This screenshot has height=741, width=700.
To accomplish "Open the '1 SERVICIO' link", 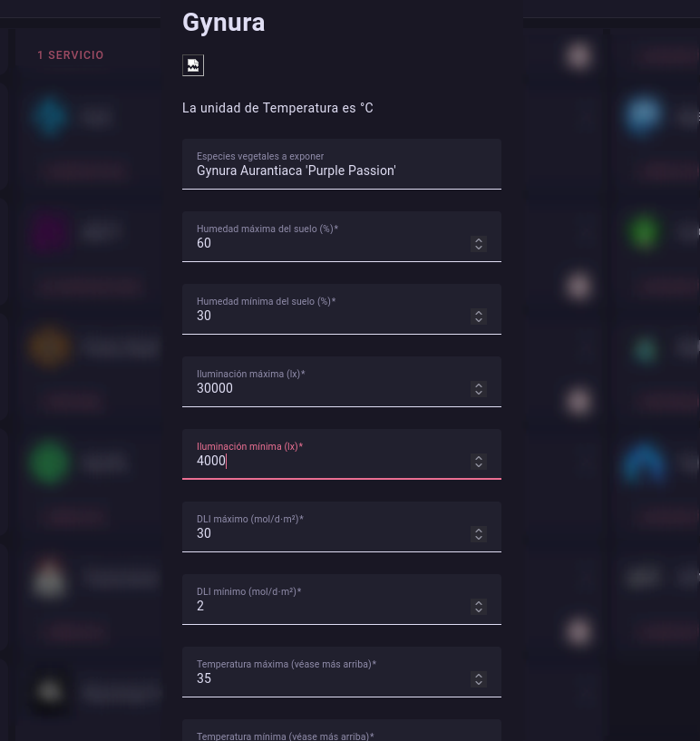I will click(x=71, y=55).
